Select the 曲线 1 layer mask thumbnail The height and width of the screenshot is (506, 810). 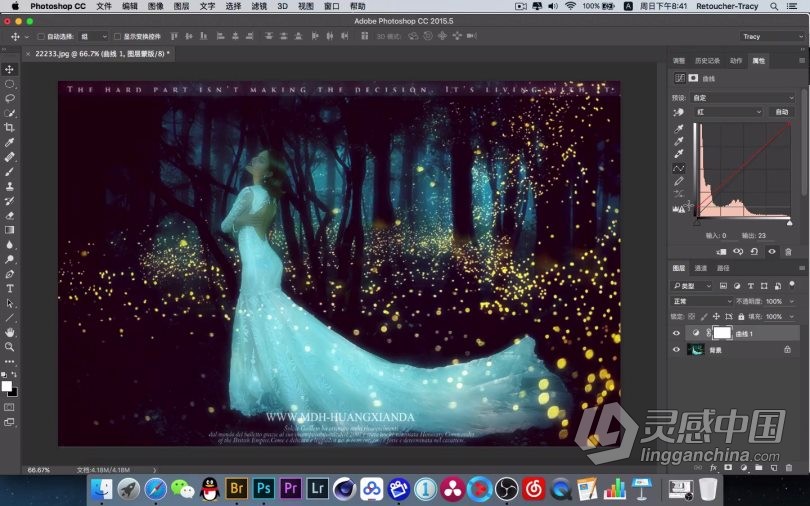[x=722, y=333]
